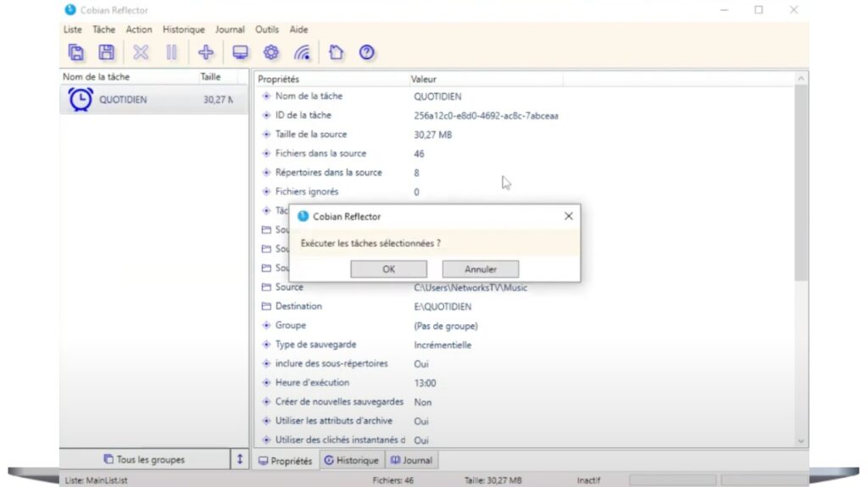Open the Action menu
The image size is (868, 487).
coord(139,30)
